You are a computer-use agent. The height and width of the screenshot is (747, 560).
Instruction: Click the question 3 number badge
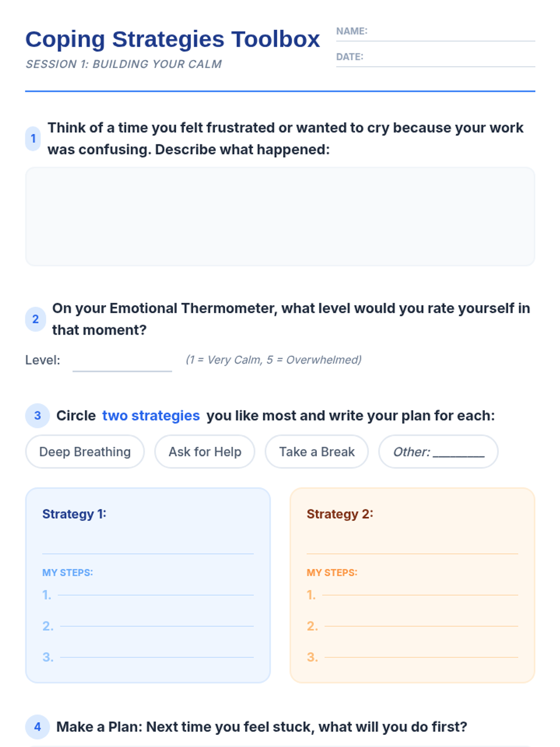click(37, 416)
